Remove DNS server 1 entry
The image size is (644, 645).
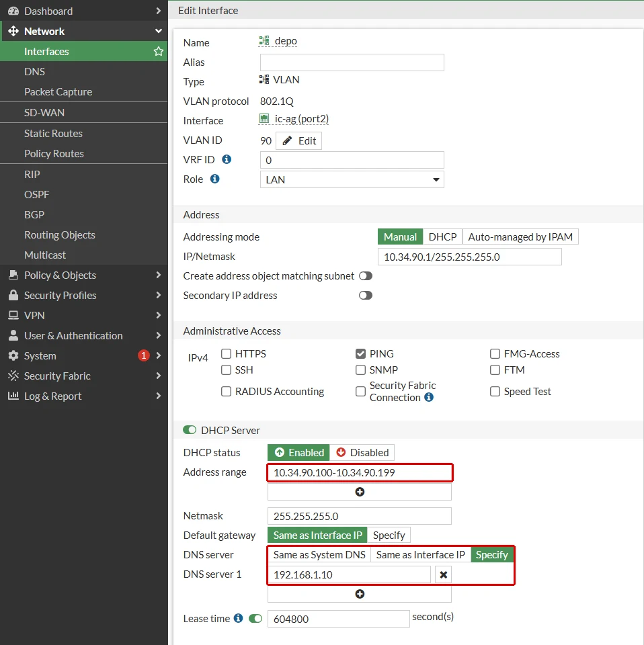[443, 574]
